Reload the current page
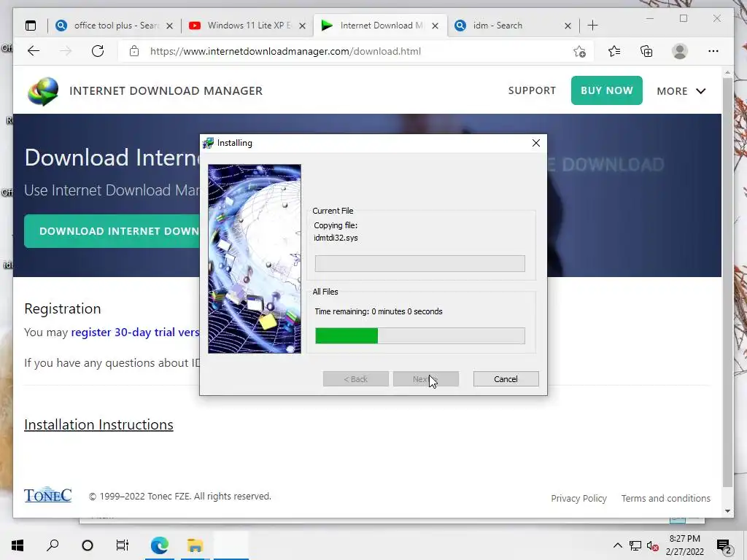Screen dimensions: 747x560 point(98,51)
